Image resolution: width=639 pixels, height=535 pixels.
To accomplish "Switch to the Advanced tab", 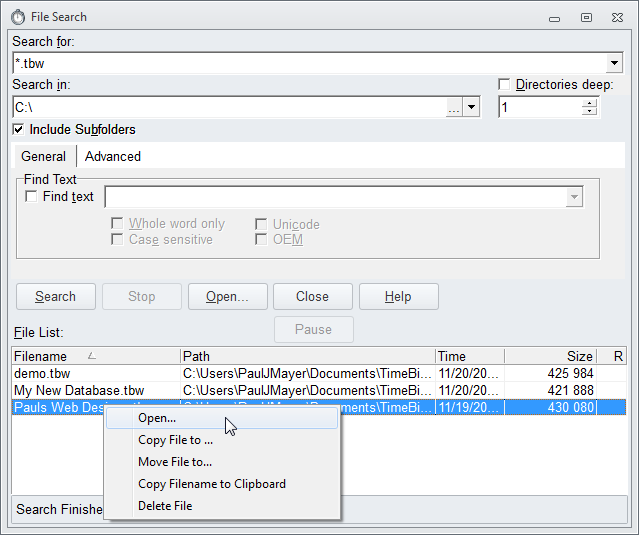I will (112, 156).
